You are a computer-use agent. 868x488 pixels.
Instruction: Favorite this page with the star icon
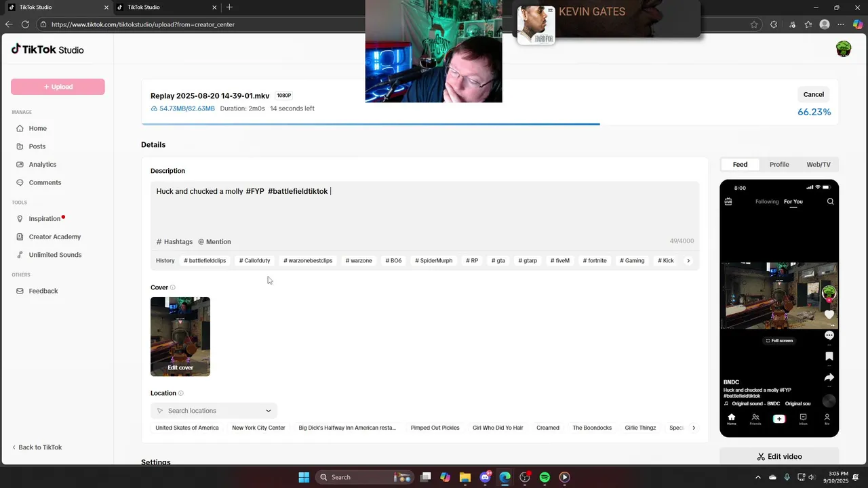pyautogui.click(x=754, y=24)
